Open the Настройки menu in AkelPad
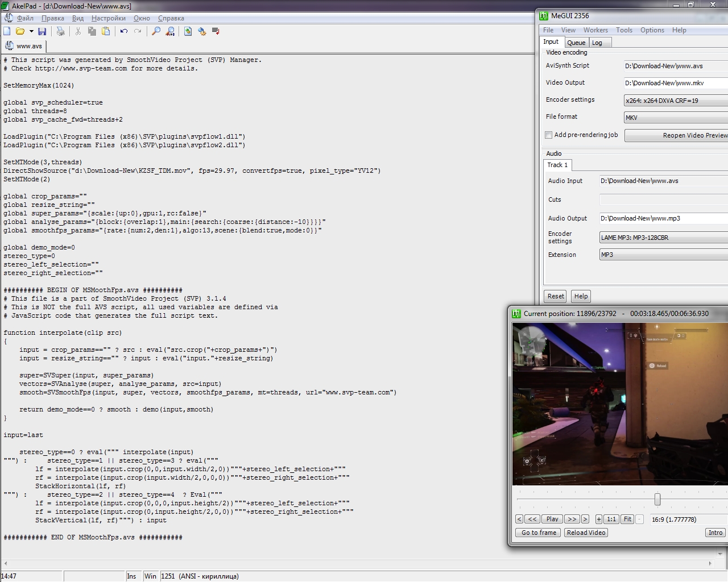Viewport: 728px width, 582px height. (108, 18)
